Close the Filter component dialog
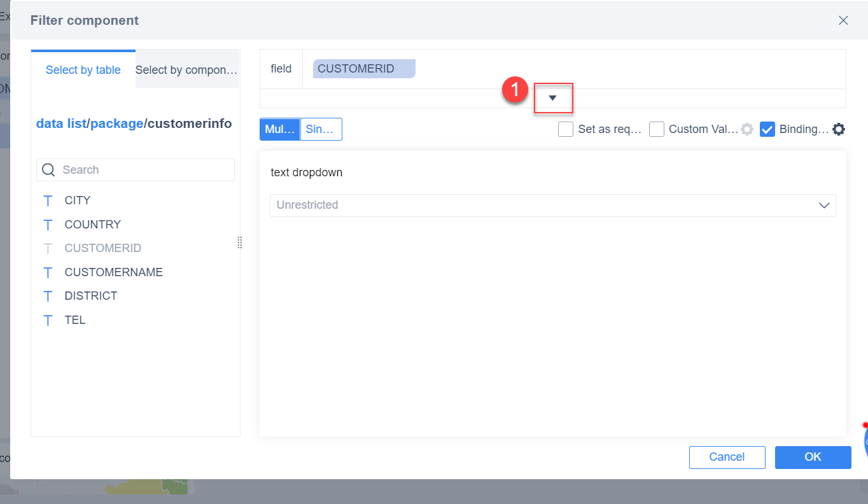868x504 pixels. tap(843, 20)
